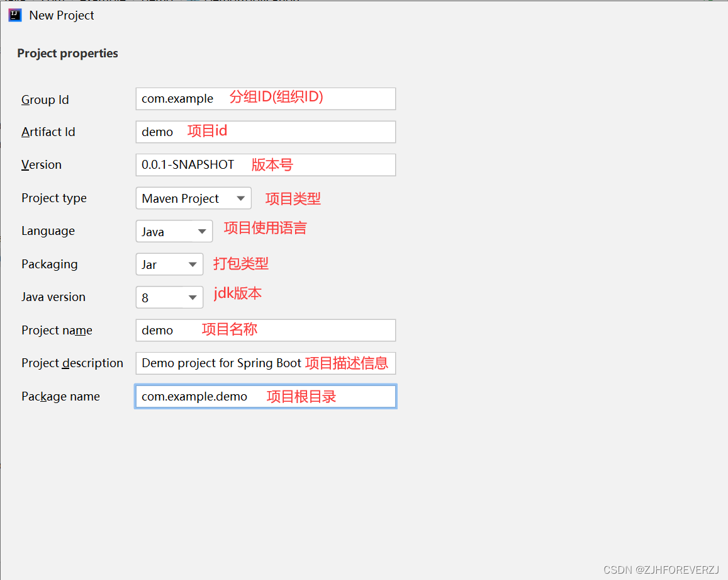Open the Java version dropdown showing 8
The width and height of the screenshot is (728, 580).
coord(169,297)
